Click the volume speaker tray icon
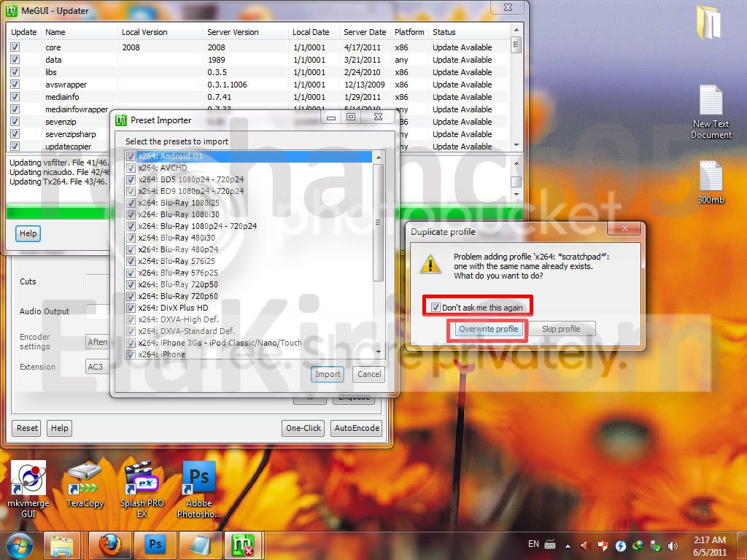 (673, 545)
